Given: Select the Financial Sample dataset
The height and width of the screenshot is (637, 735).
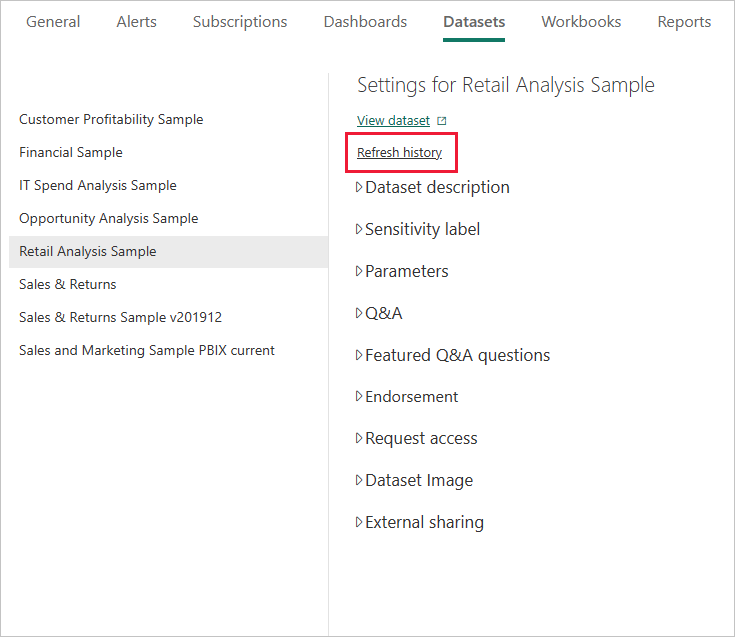Looking at the screenshot, I should click(x=71, y=152).
